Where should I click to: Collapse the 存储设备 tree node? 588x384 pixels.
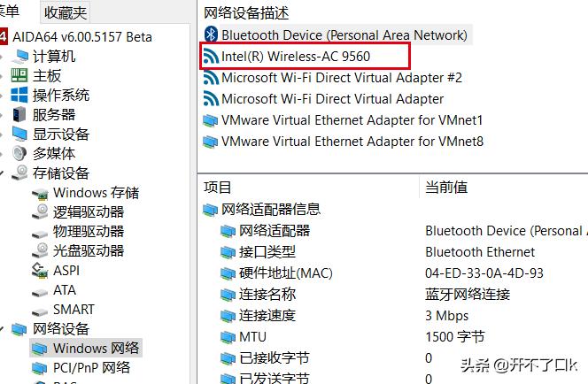point(4,173)
